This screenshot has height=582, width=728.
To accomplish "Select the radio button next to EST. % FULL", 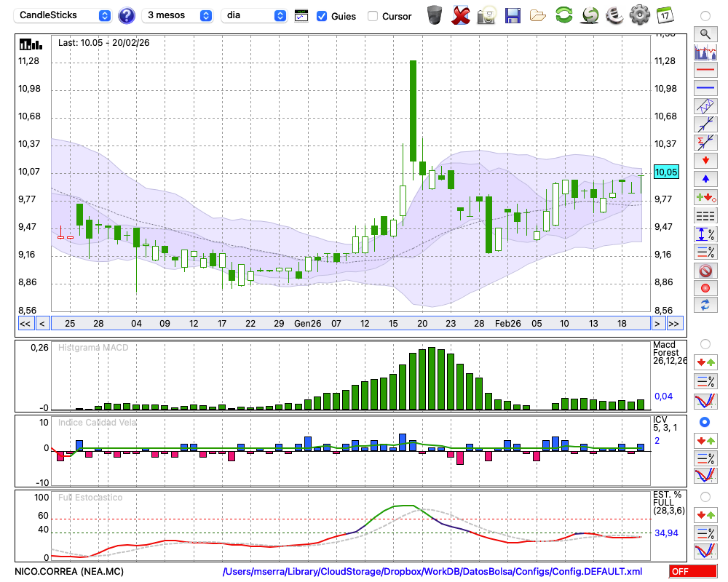I will coord(705,497).
